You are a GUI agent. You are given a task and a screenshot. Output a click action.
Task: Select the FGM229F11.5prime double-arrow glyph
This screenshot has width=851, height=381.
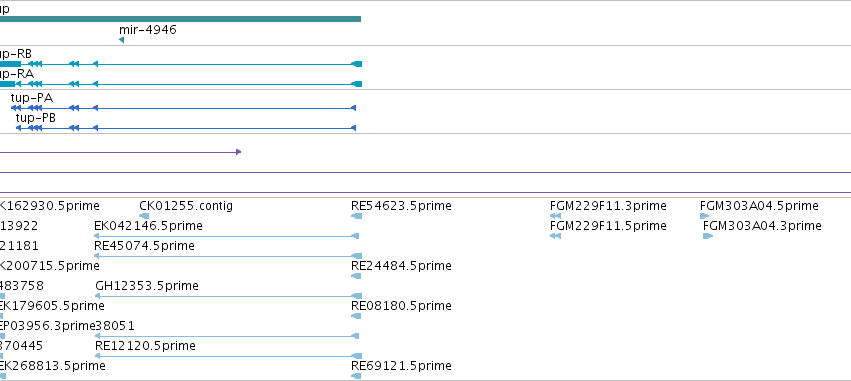(555, 236)
